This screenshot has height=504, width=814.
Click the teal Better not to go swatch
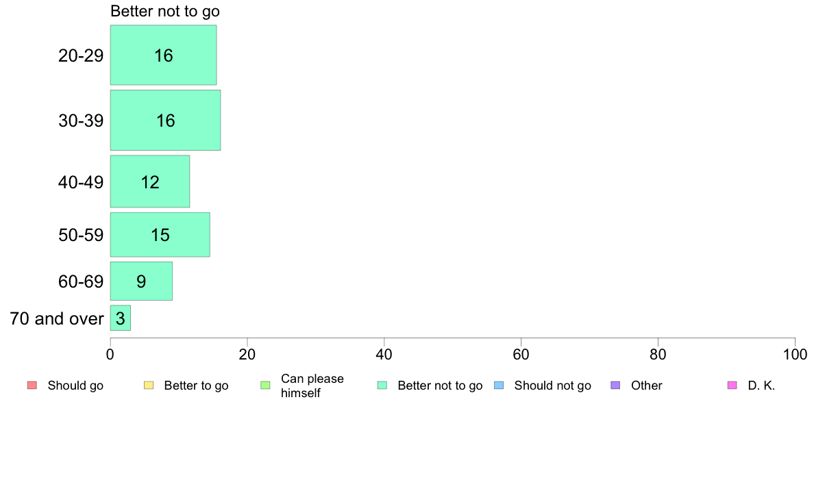(382, 385)
